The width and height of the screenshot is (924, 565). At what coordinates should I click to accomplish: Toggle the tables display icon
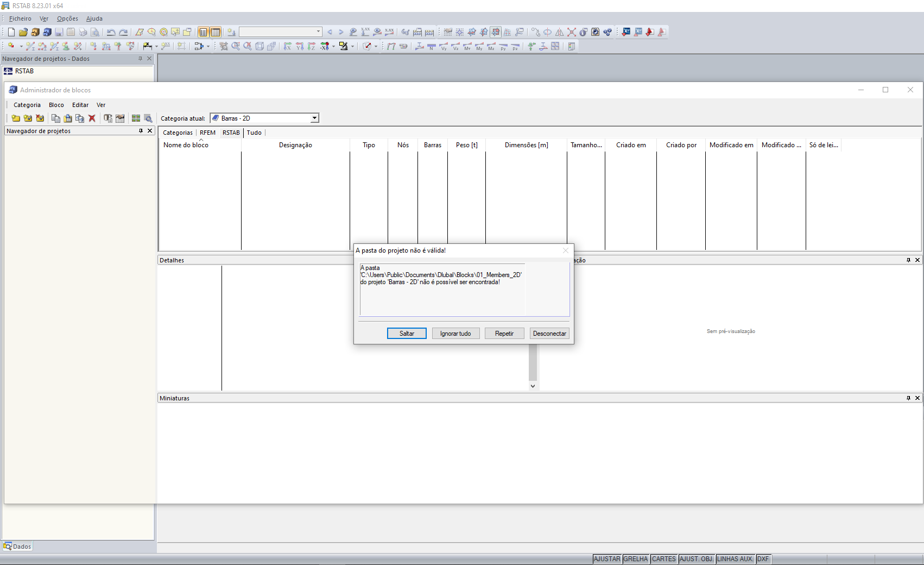pos(216,32)
